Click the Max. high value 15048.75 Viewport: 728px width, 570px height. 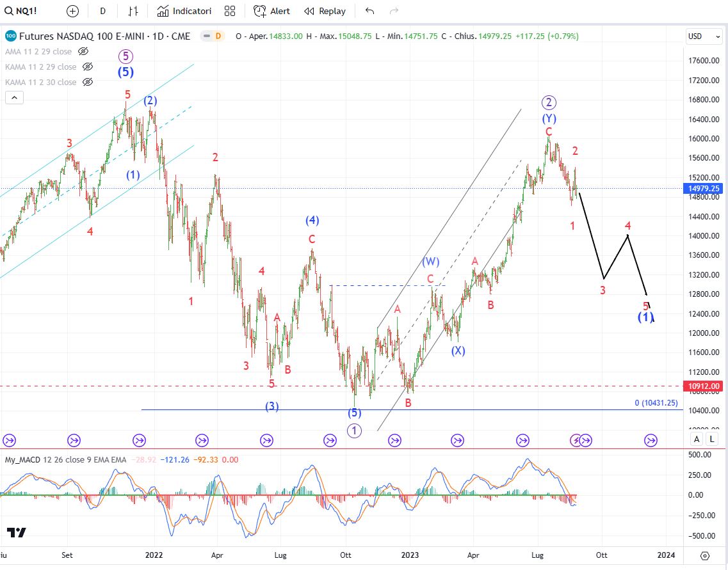355,36
